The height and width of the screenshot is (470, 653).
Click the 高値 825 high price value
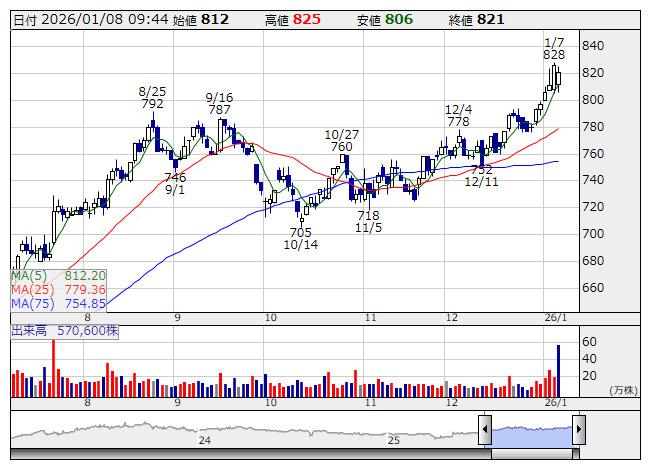(293, 20)
